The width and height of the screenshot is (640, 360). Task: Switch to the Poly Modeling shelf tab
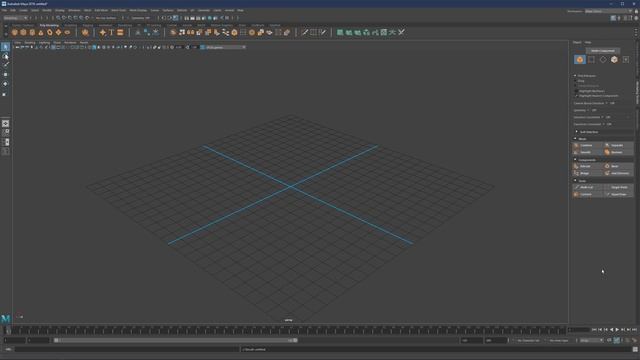(x=49, y=25)
